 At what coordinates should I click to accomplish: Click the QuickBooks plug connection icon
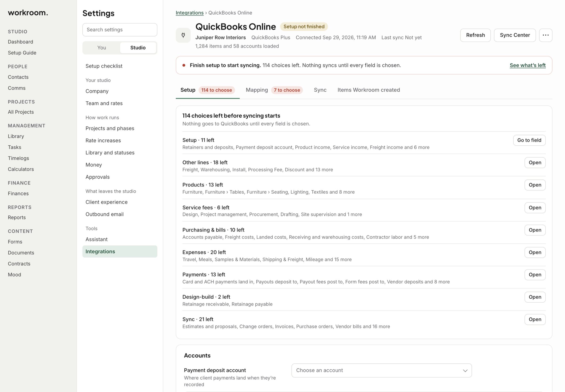(x=183, y=35)
